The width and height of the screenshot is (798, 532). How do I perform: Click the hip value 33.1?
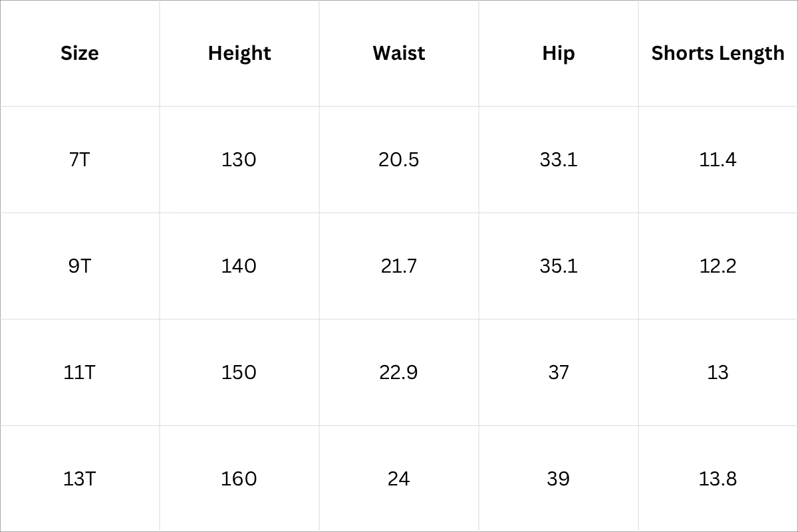[x=559, y=160]
